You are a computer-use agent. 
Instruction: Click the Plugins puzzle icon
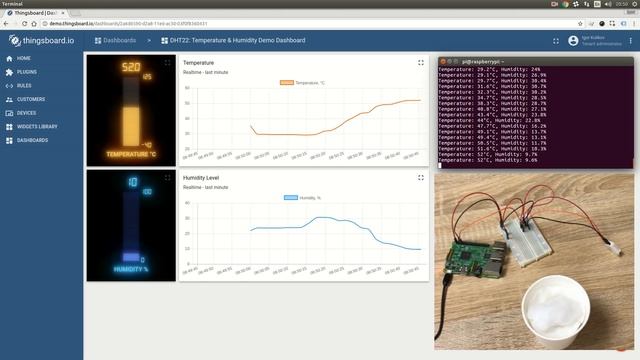click(x=9, y=72)
